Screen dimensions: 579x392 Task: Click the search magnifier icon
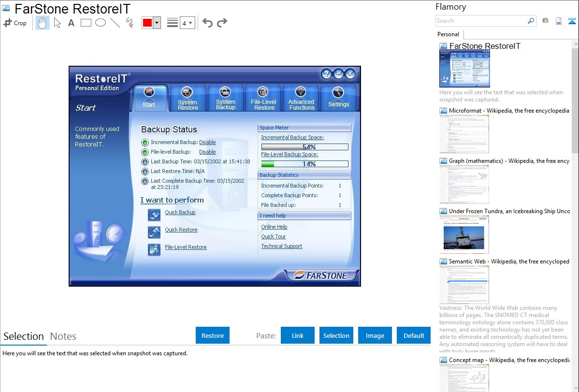point(531,21)
